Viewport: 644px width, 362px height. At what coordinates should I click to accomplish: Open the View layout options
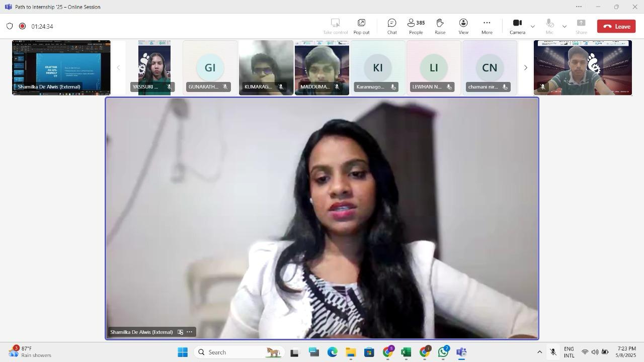[463, 26]
